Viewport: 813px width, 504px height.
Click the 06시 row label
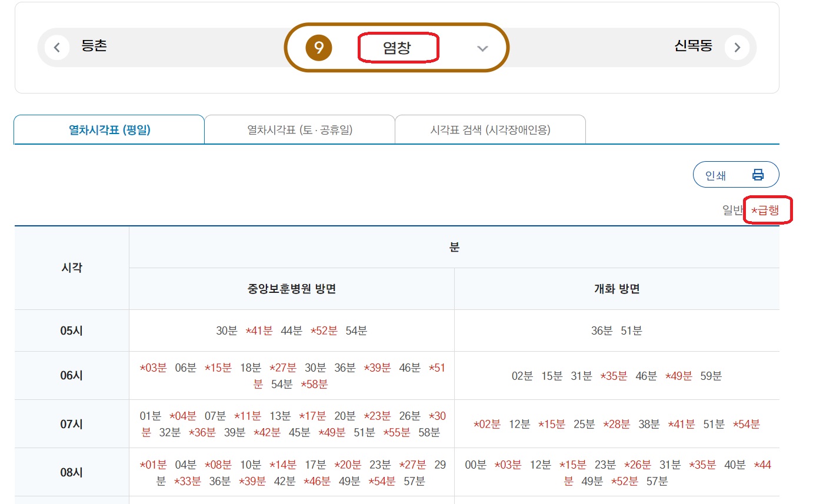coord(72,375)
